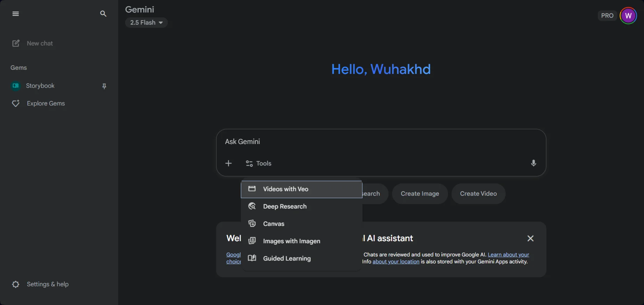Open chat search with the magnifier icon

point(103,14)
